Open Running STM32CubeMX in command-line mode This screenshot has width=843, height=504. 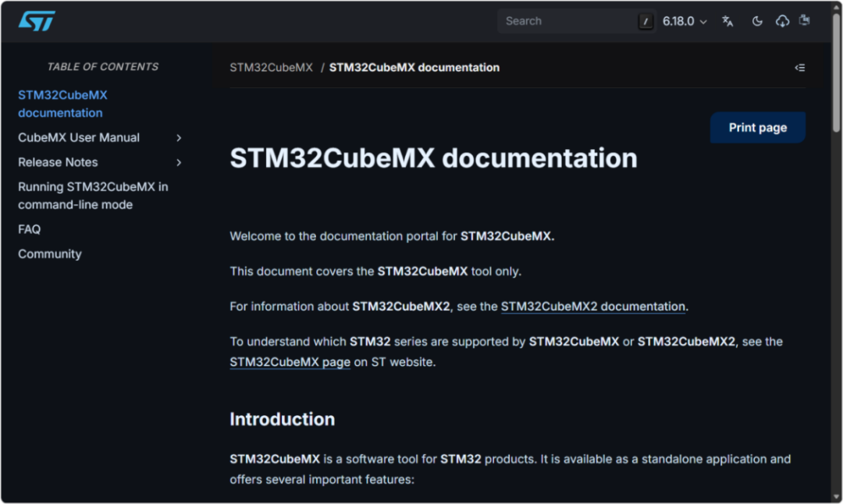93,196
